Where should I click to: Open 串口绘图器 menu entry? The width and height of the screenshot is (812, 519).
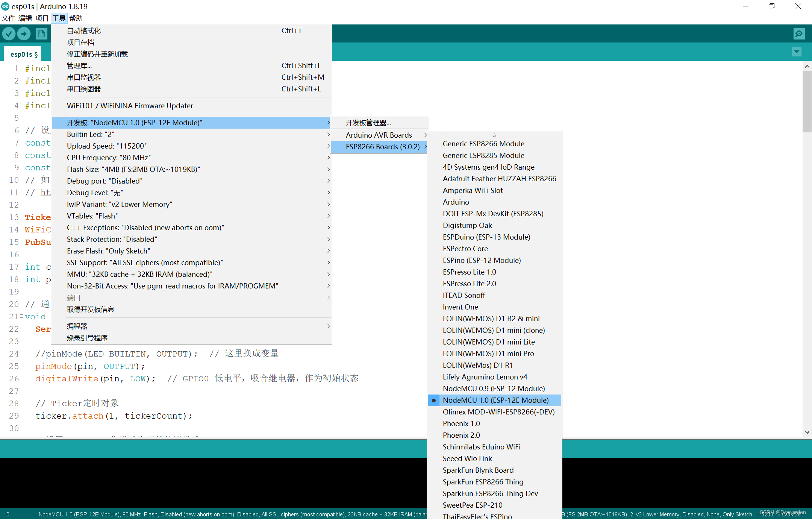(192, 89)
